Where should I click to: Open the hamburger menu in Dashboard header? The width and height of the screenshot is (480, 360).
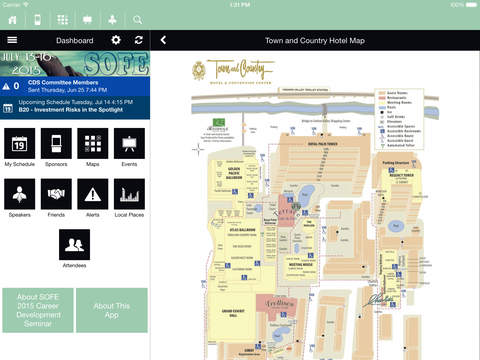click(x=12, y=40)
